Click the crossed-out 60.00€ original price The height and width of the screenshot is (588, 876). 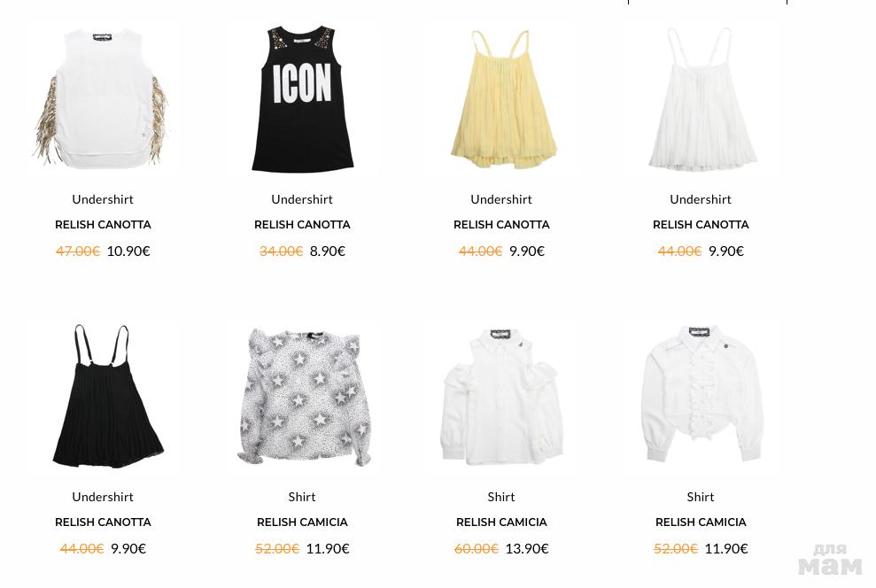click(477, 549)
